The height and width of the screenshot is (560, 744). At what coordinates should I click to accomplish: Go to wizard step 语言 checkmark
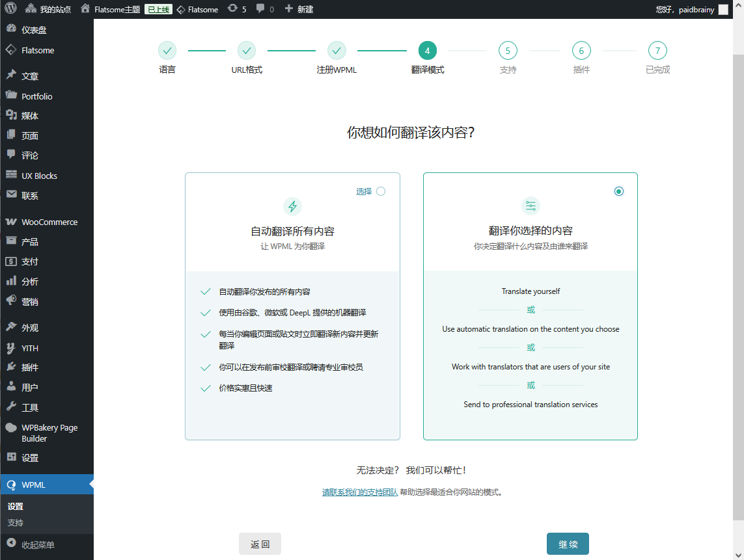[x=167, y=50]
